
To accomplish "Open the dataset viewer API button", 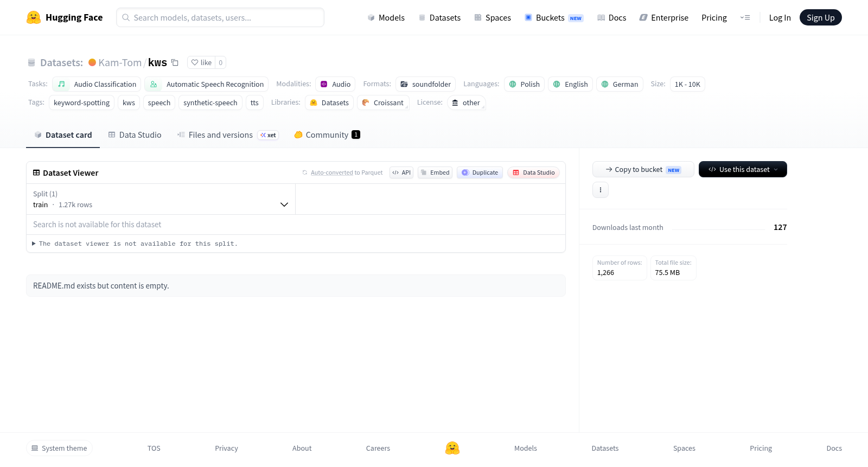I will pos(401,172).
